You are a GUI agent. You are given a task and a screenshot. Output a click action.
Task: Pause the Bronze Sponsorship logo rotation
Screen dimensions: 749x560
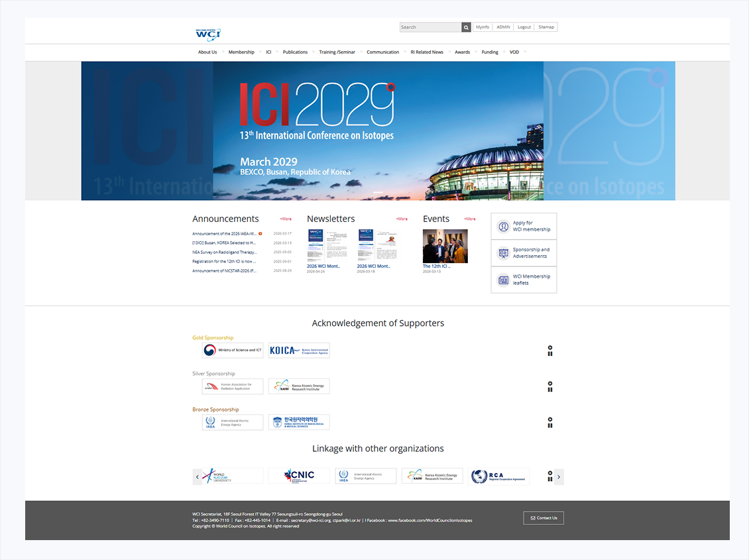(549, 423)
